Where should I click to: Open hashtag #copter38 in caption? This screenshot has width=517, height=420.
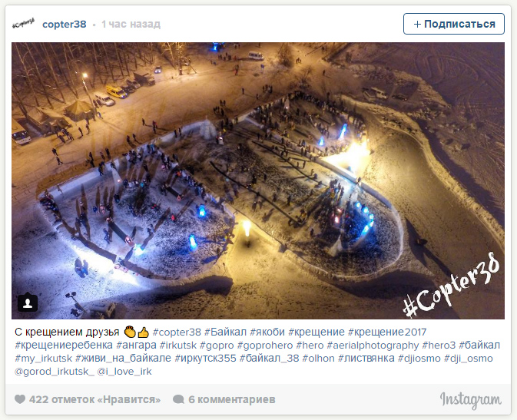[x=177, y=332]
